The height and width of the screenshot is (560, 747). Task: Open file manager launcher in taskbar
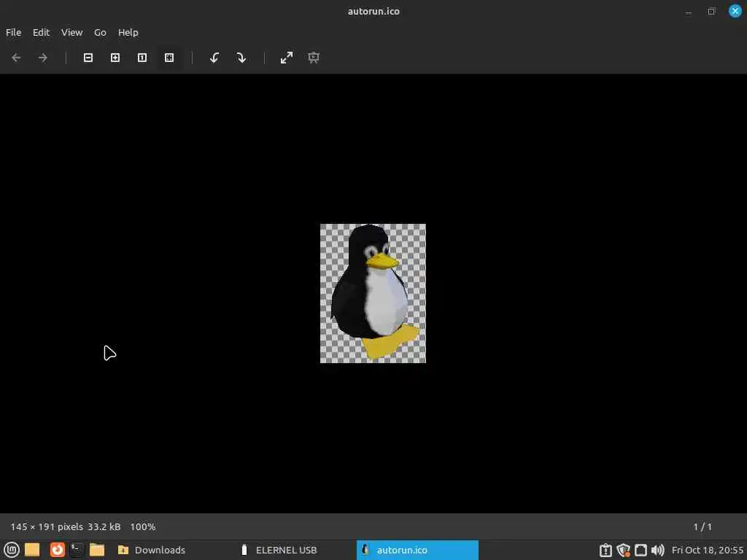pos(97,550)
